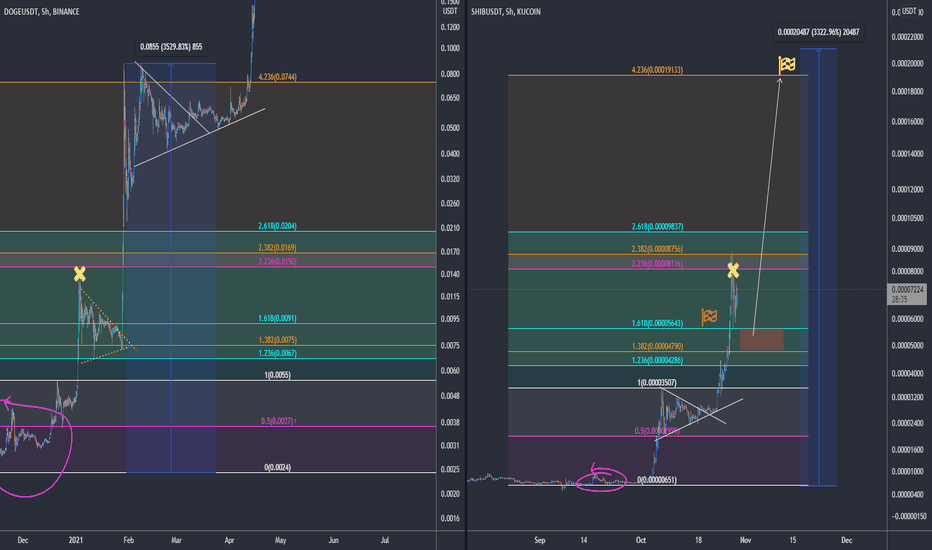This screenshot has width=932, height=550.
Task: Click the Nov label on the SHIB time axis
Action: pyautogui.click(x=745, y=540)
